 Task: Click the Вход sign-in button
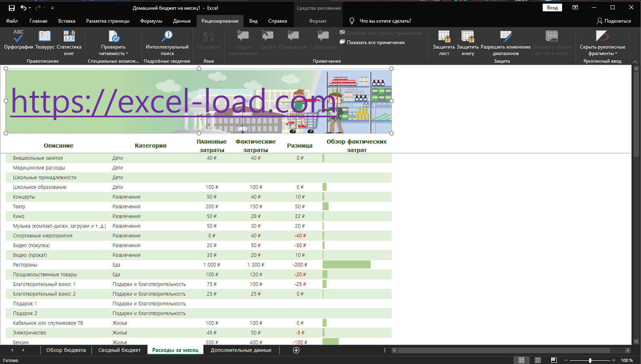[x=552, y=8]
